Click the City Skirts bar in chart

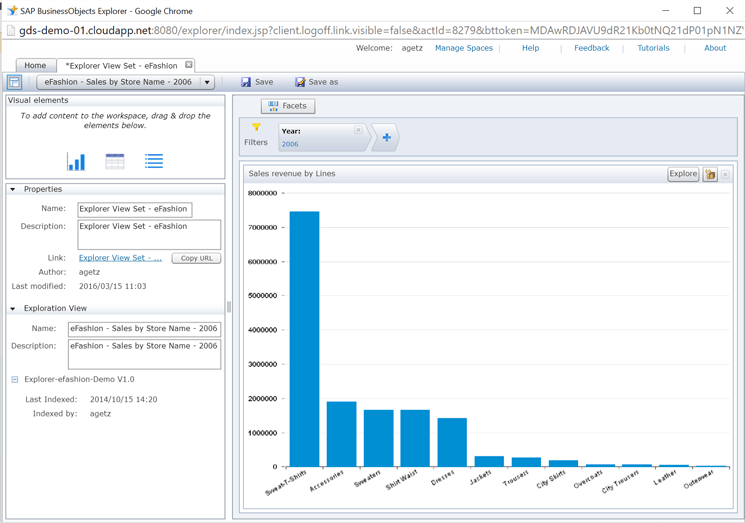(x=563, y=463)
